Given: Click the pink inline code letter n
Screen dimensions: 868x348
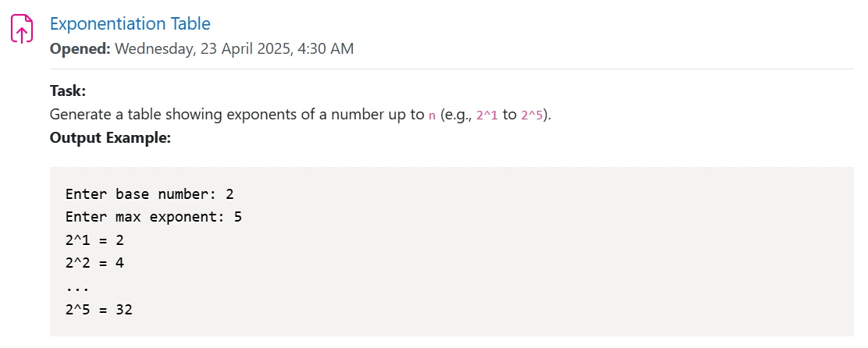Looking at the screenshot, I should [x=432, y=115].
